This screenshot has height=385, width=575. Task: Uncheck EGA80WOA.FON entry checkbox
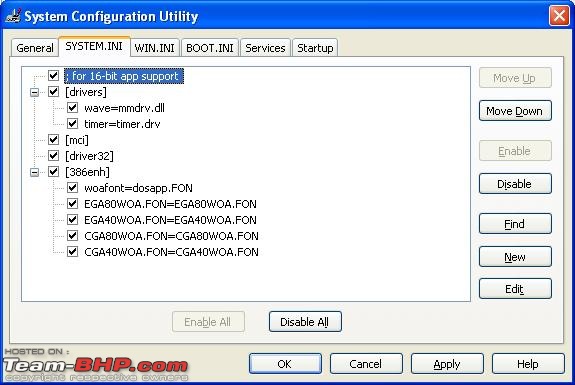tap(73, 204)
